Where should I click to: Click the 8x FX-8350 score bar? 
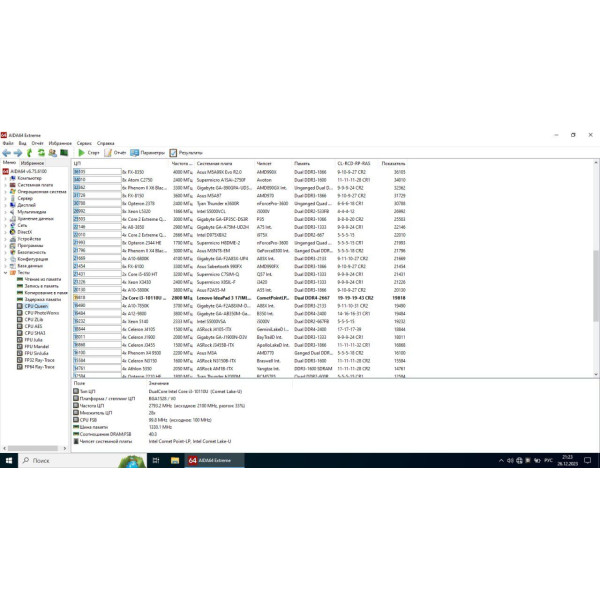tap(97, 172)
